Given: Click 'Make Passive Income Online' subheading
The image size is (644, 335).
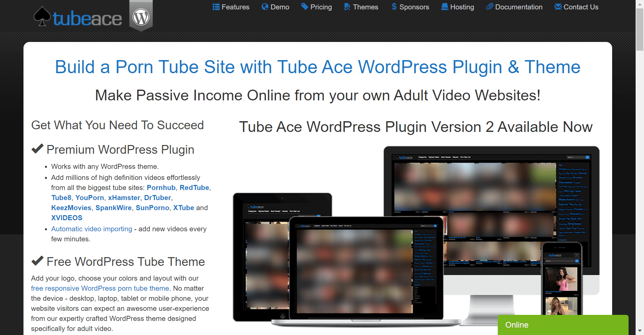Looking at the screenshot, I should pyautogui.click(x=318, y=95).
